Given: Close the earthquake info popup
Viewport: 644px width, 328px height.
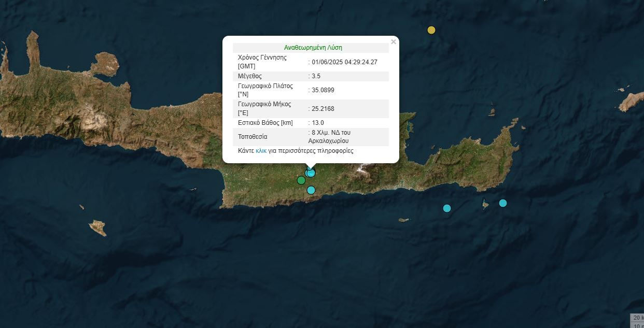Looking at the screenshot, I should [393, 42].
